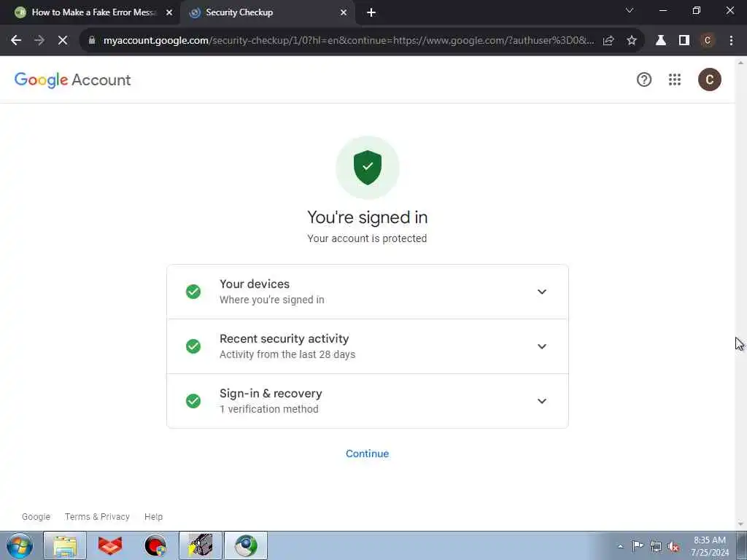Click the network tray icon
The image size is (747, 560).
(x=656, y=546)
